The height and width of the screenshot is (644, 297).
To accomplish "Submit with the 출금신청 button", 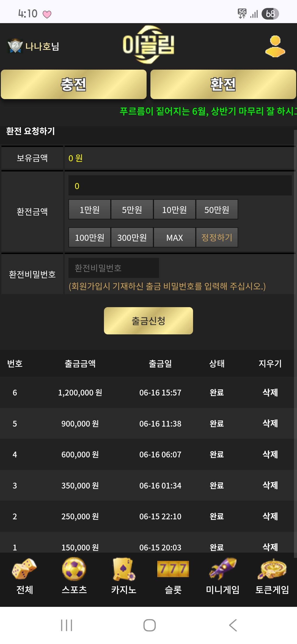I will [148, 321].
